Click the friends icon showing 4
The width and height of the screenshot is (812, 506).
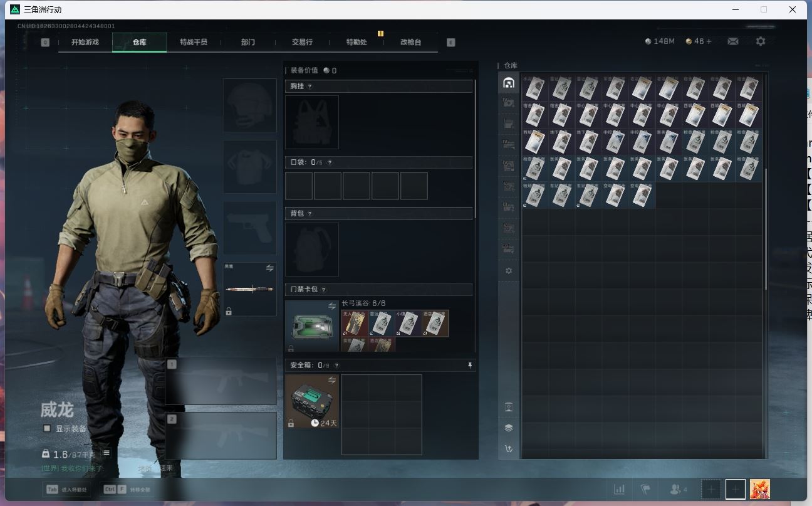click(679, 489)
